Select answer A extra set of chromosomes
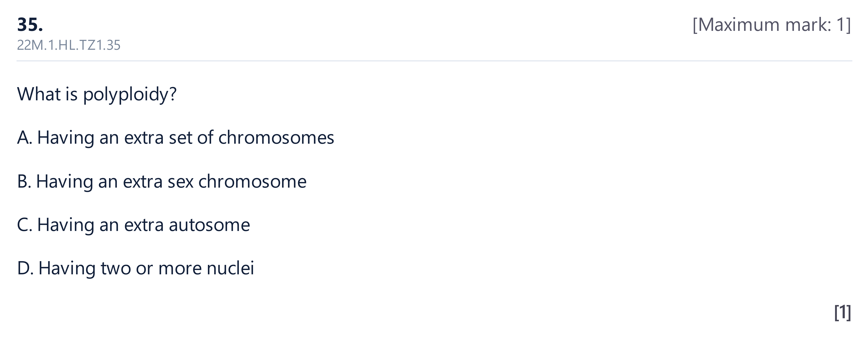Viewport: 868px width, 337px height. pyautogui.click(x=176, y=138)
